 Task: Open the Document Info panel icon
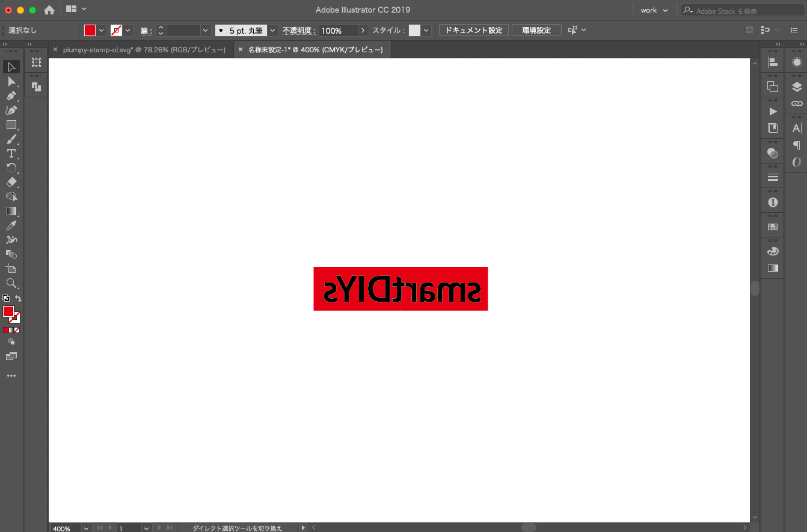773,202
